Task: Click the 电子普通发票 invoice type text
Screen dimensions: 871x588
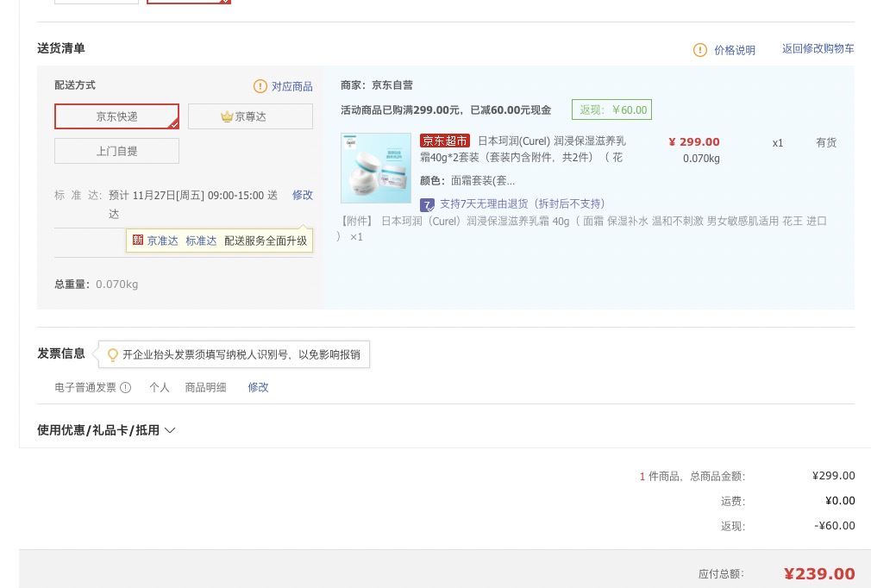Action: pyautogui.click(x=85, y=387)
